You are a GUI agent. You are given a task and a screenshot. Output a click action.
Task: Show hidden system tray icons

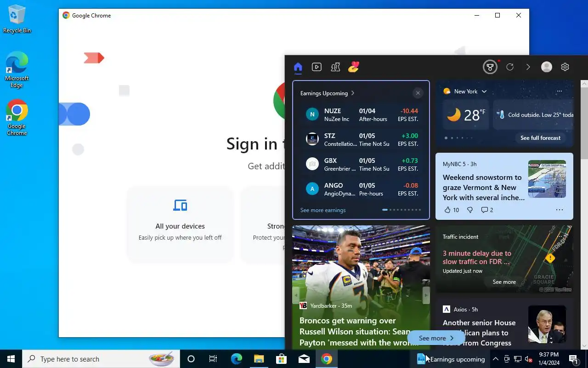click(x=496, y=359)
